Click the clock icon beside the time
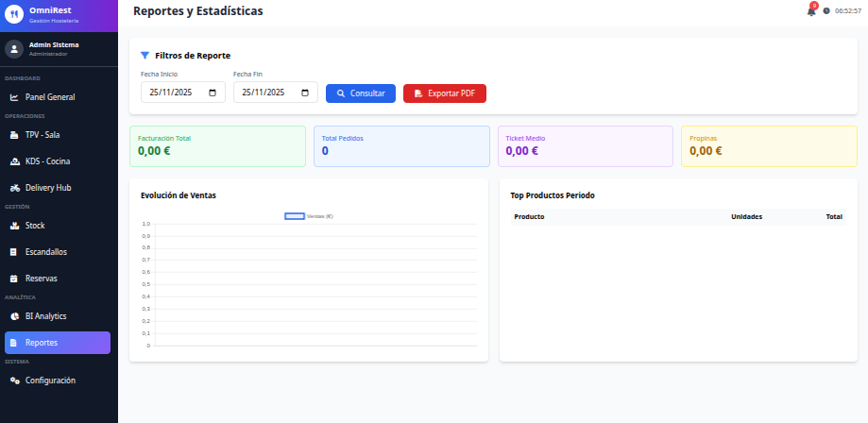This screenshot has height=423, width=868. click(x=826, y=11)
